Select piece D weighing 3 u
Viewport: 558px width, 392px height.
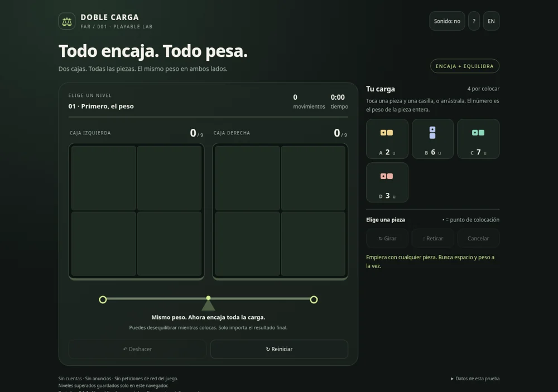(387, 182)
